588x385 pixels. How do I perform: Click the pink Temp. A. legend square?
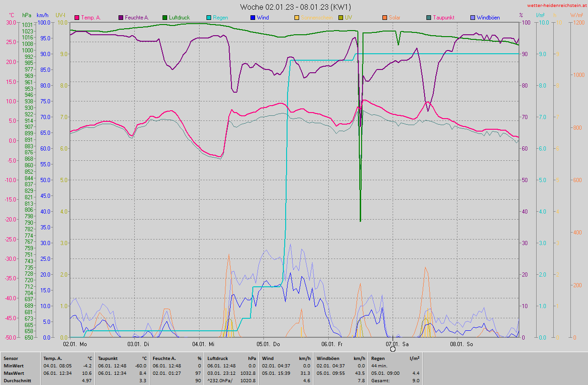(x=77, y=18)
